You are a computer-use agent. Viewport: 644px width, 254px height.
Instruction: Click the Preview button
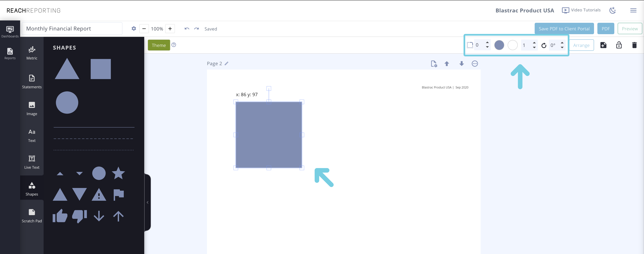coord(630,29)
